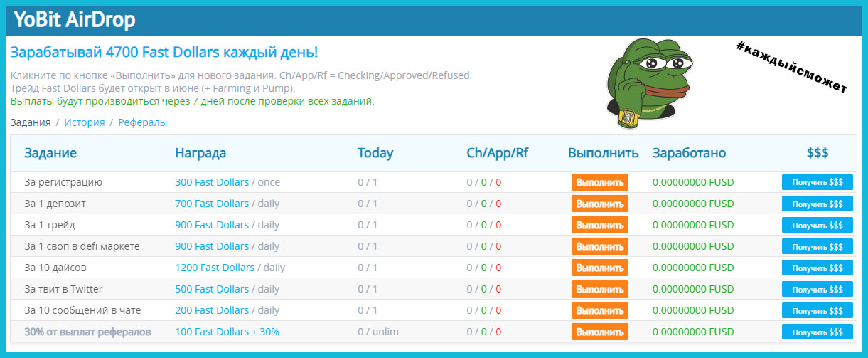Viewport: 868px width, 358px height.
Task: Click 900 Fast Dollars link for defi своп
Action: point(212,246)
